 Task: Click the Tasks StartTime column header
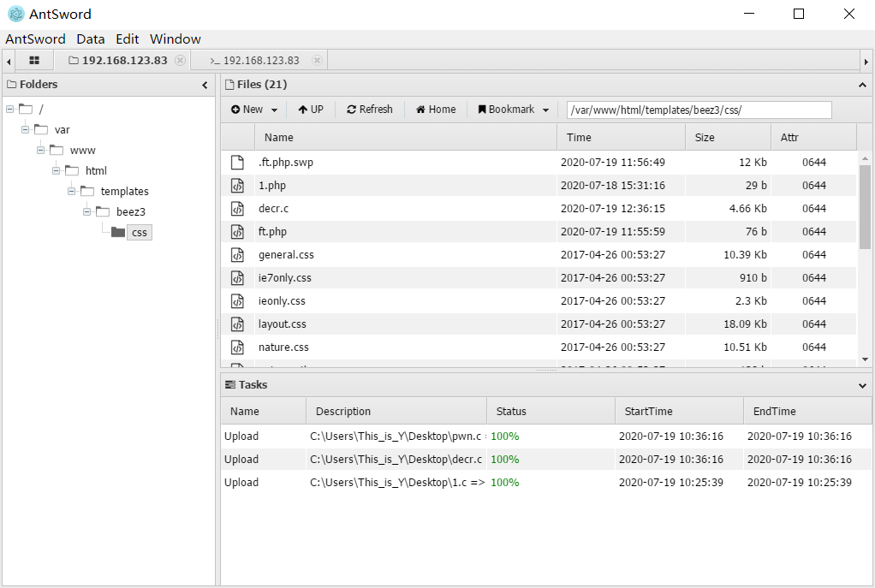[680, 411]
